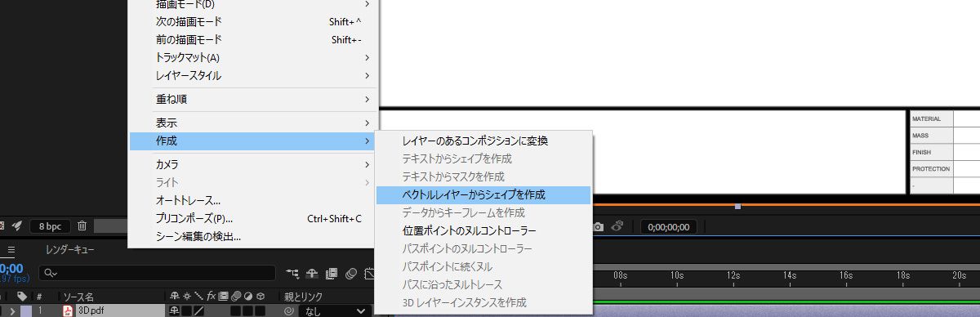This screenshot has height=317, width=980.
Task: Click the trash icon in the project panel
Action: [82, 225]
